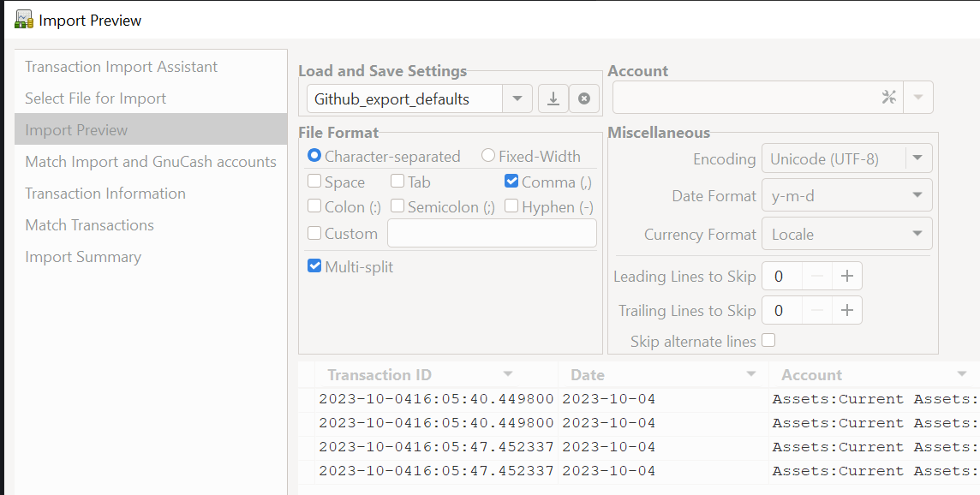Select the Fixed-Width file format

click(488, 156)
